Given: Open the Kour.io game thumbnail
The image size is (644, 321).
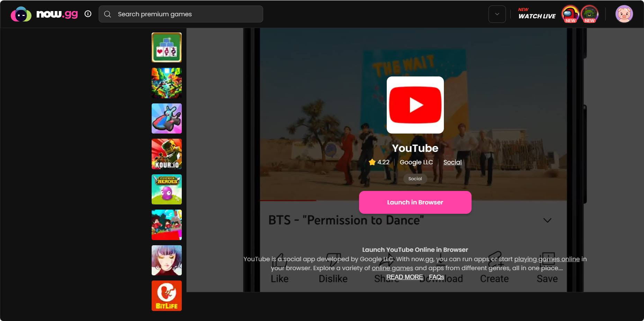Looking at the screenshot, I should (167, 154).
